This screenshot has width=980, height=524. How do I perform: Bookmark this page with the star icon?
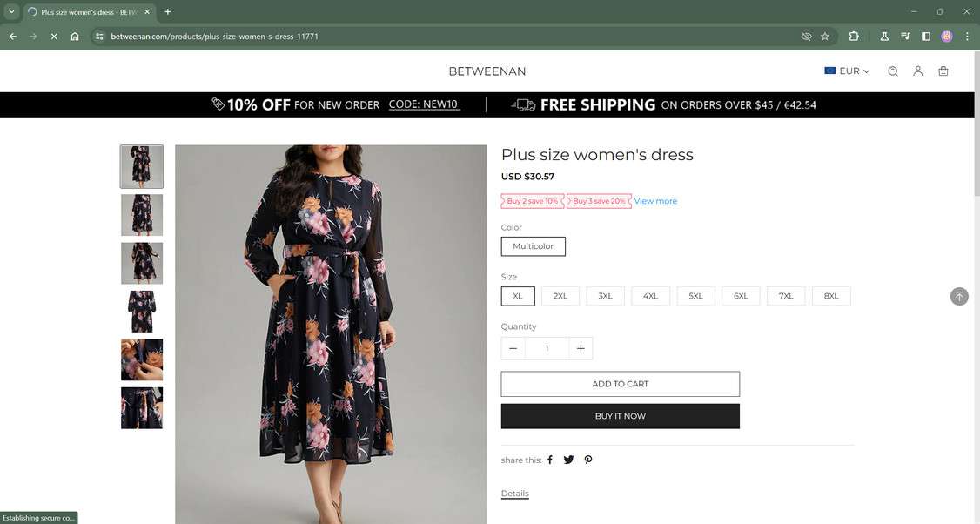click(825, 37)
